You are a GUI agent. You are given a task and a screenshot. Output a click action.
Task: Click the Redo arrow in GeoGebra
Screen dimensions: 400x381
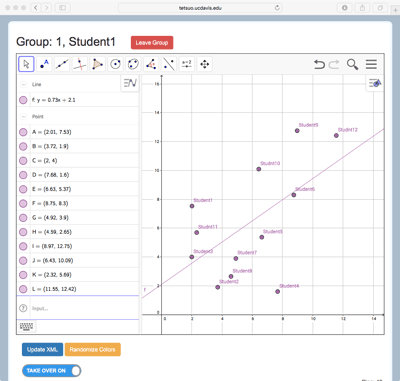pyautogui.click(x=334, y=64)
